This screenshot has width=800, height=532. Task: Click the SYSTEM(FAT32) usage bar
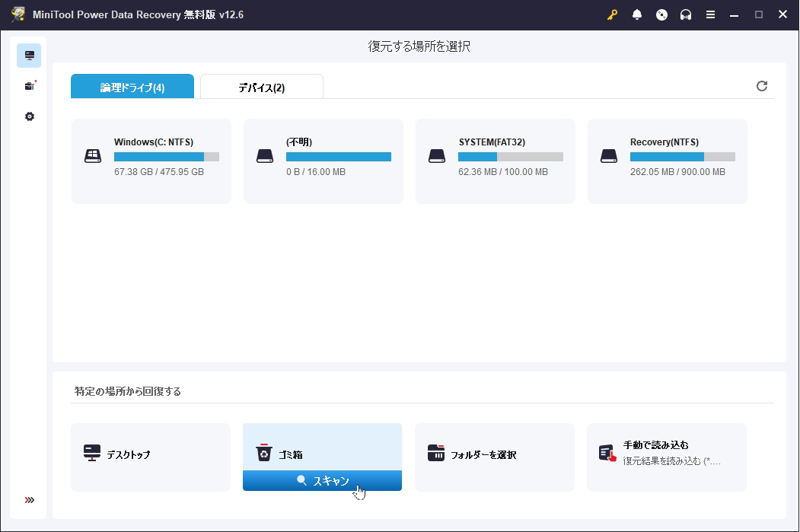pos(511,157)
